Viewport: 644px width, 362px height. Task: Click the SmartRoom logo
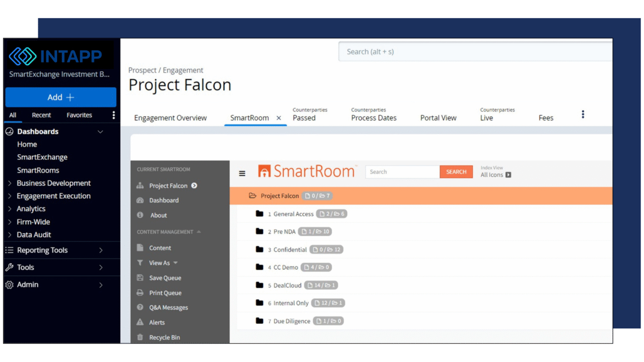(x=306, y=171)
